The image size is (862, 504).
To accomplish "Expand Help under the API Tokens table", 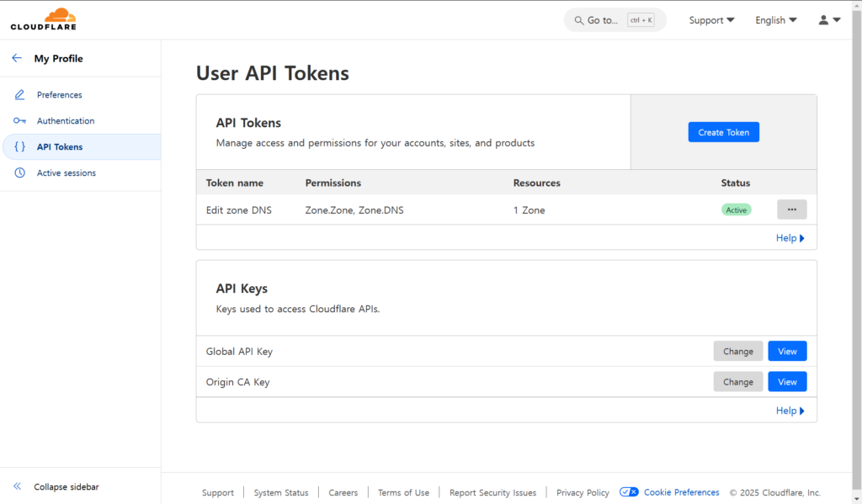I will click(x=790, y=238).
